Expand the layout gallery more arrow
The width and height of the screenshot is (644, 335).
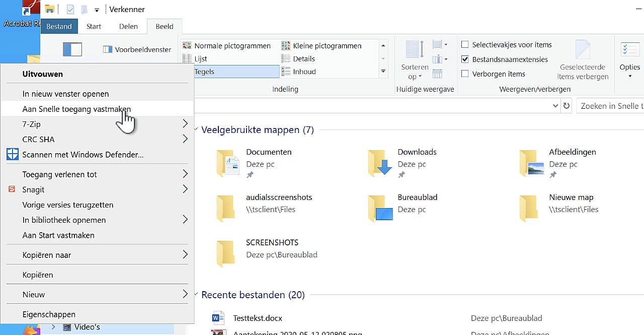[383, 72]
